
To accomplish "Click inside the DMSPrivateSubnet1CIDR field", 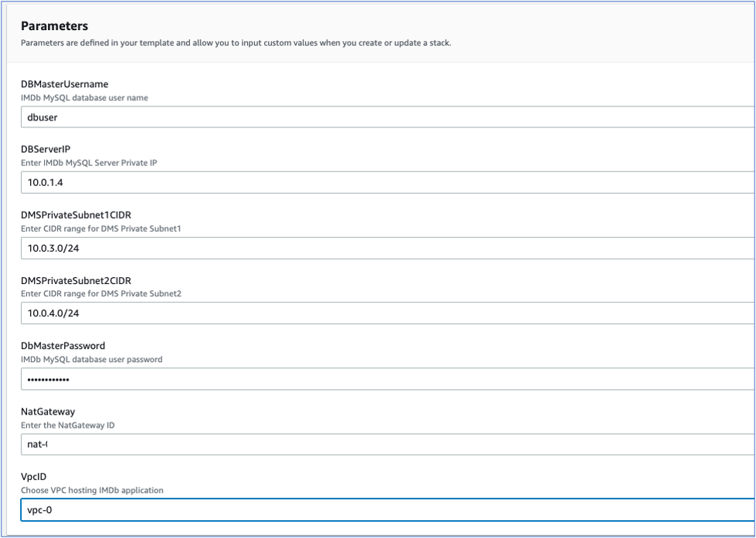I will point(309,248).
